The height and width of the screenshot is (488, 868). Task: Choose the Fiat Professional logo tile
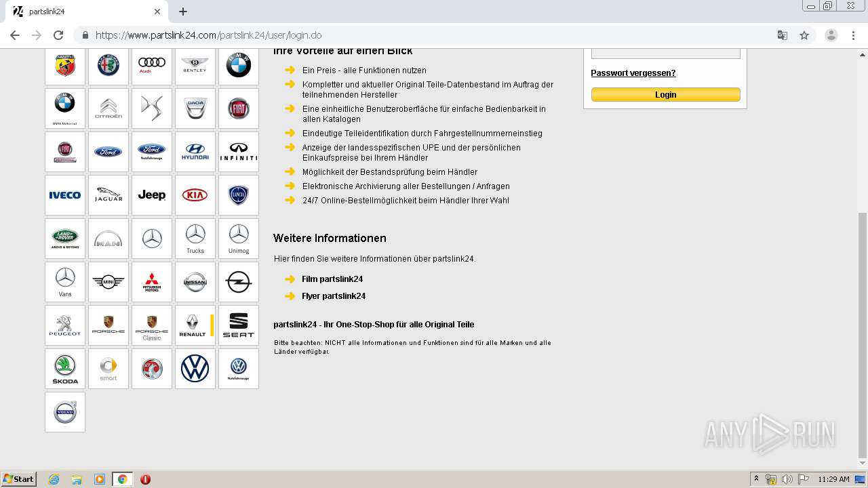(65, 152)
